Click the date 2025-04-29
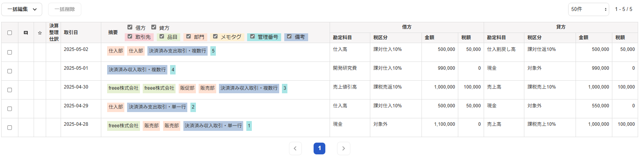This screenshot has width=644, height=163. [x=76, y=106]
